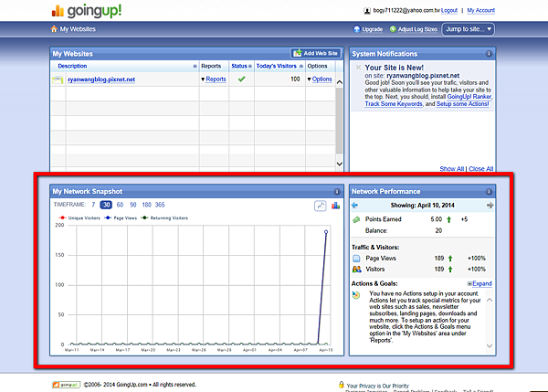Dismiss the Your Site is New notification
548x392 pixels.
pos(358,67)
